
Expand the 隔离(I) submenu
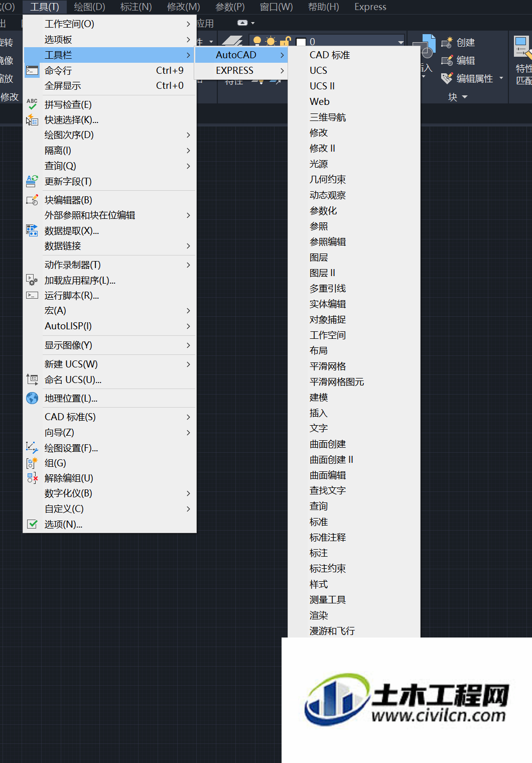[x=109, y=150]
